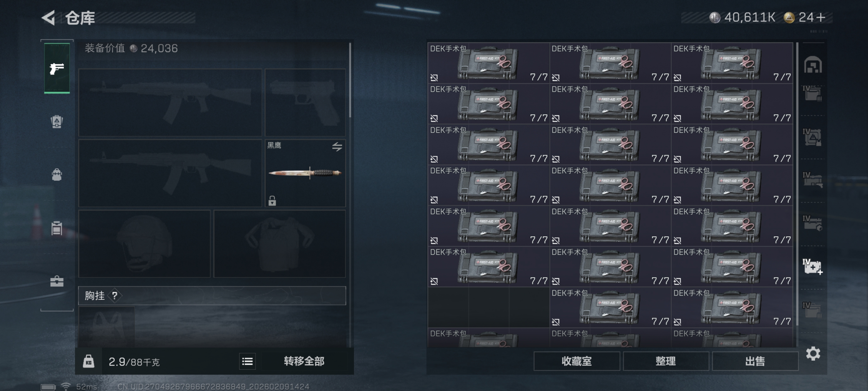Select the highlighted medical storage box icon
868x391 pixels.
pyautogui.click(x=813, y=267)
